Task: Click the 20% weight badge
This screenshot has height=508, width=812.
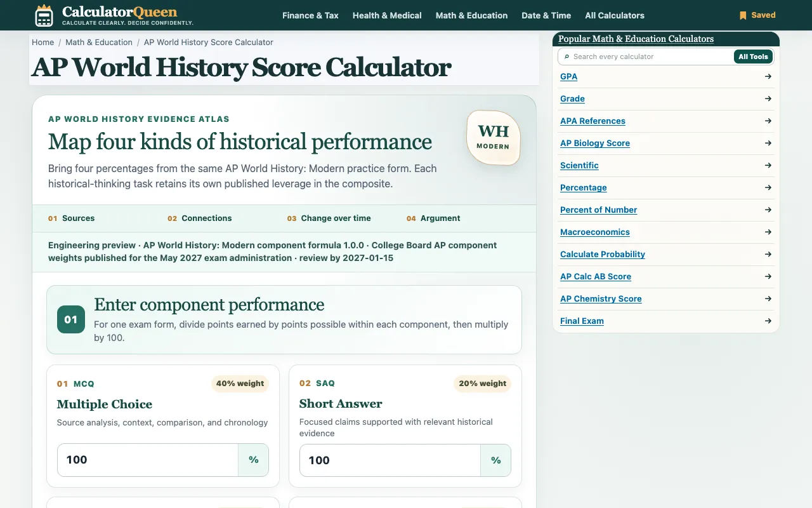Action: pyautogui.click(x=482, y=384)
